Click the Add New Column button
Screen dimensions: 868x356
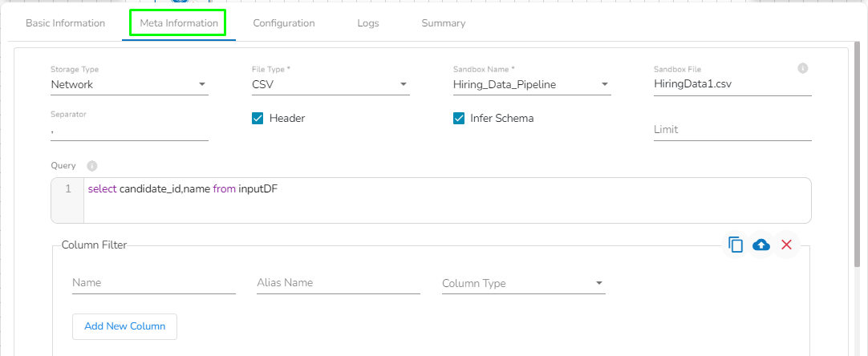click(124, 326)
